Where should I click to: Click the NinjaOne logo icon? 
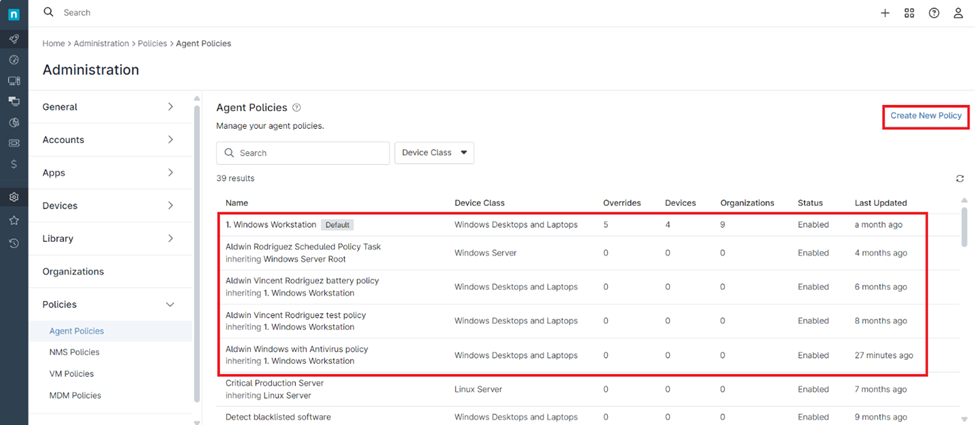(x=14, y=14)
